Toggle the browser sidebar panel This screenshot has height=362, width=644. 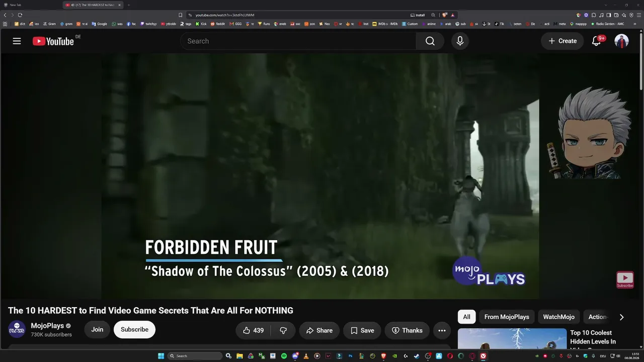tap(609, 15)
